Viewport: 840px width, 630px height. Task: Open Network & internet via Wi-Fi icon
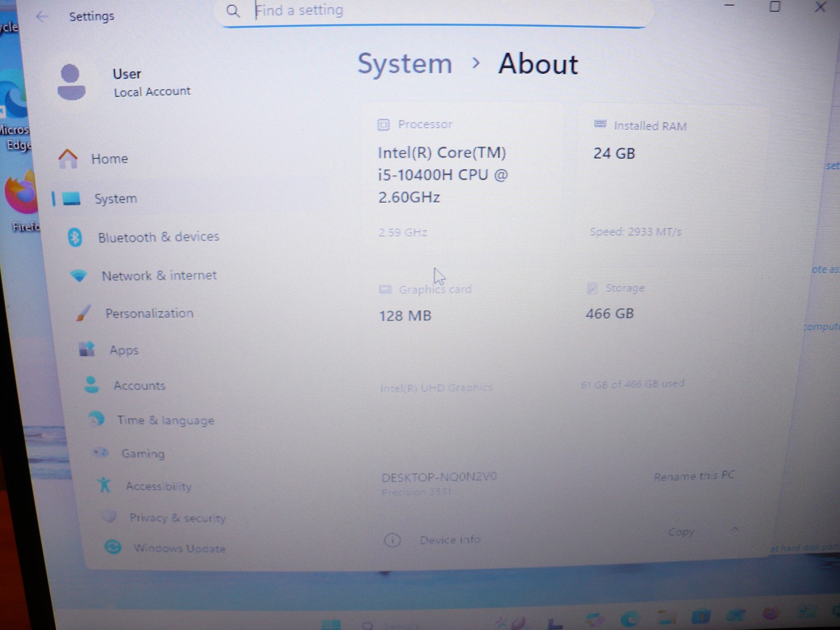tap(79, 276)
